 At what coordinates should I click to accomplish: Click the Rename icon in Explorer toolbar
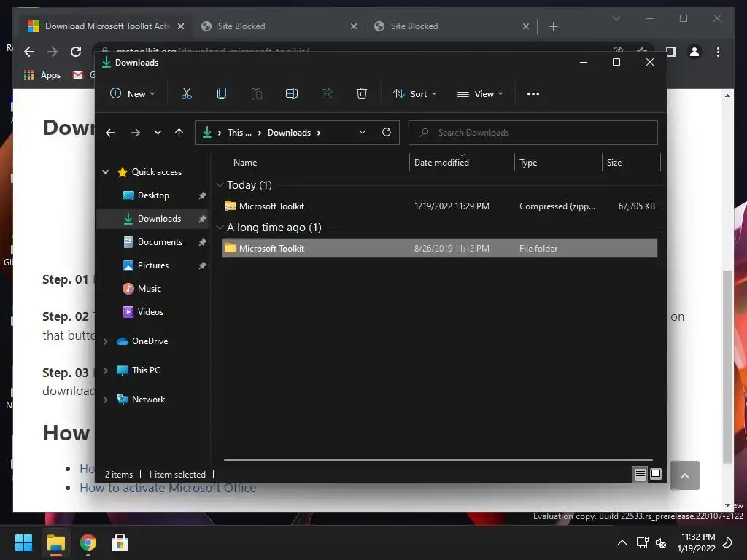pos(292,93)
